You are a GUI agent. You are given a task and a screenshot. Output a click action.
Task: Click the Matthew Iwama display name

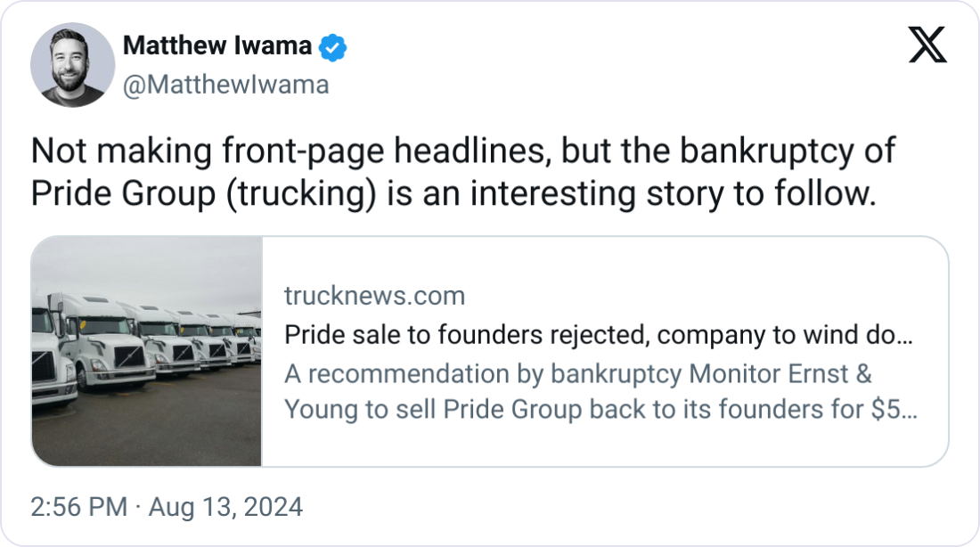click(216, 46)
